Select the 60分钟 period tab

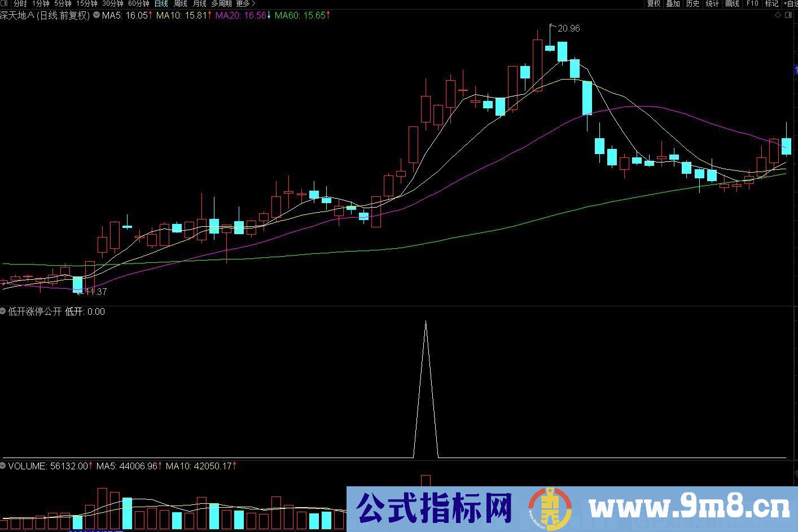pos(138,3)
